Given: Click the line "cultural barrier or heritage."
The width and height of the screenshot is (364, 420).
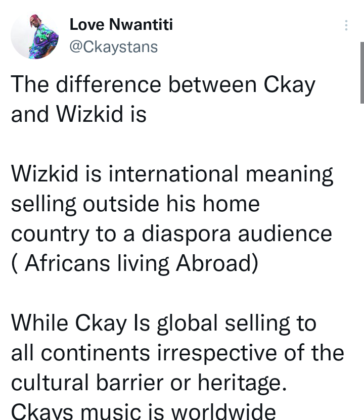Looking at the screenshot, I should 149,383.
